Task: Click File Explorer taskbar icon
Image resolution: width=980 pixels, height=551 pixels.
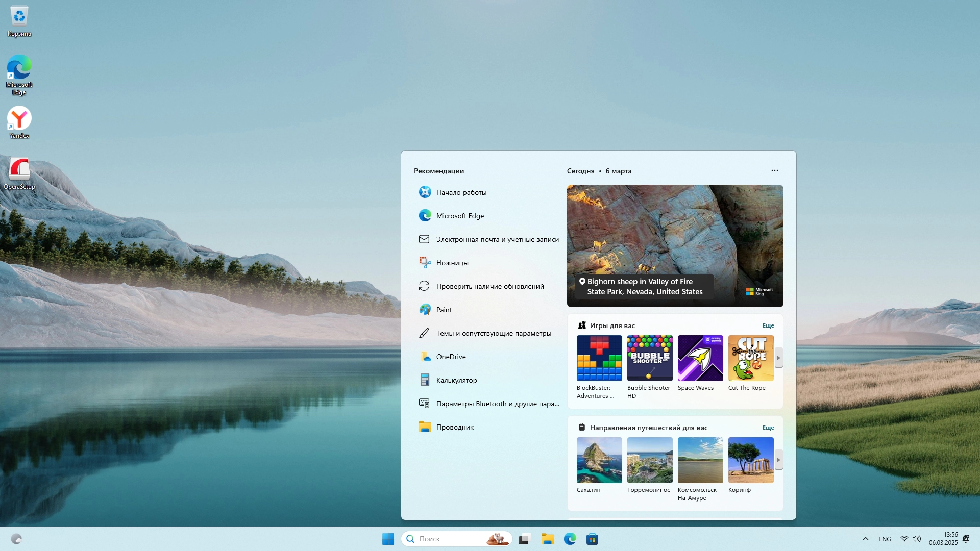Action: (547, 539)
